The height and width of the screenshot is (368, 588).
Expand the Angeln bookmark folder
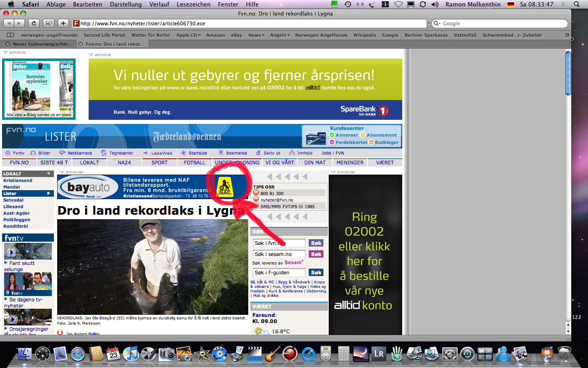click(x=280, y=35)
